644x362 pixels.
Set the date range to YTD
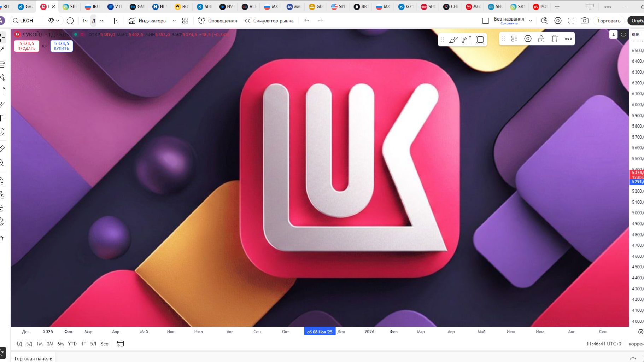click(72, 344)
